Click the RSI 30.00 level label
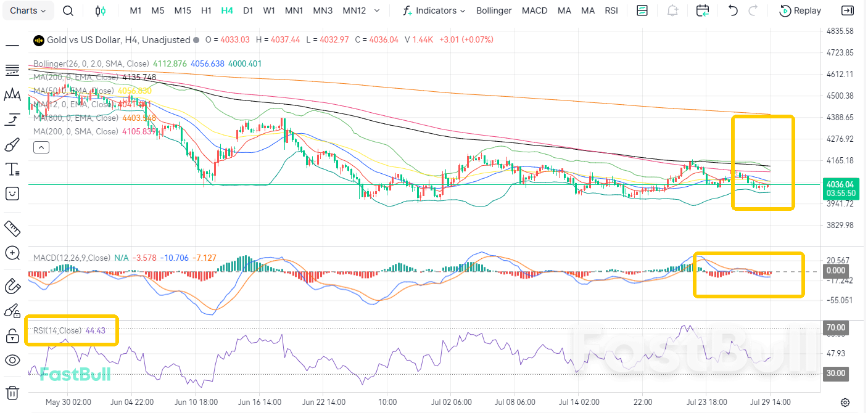This screenshot has height=413, width=868. click(836, 373)
